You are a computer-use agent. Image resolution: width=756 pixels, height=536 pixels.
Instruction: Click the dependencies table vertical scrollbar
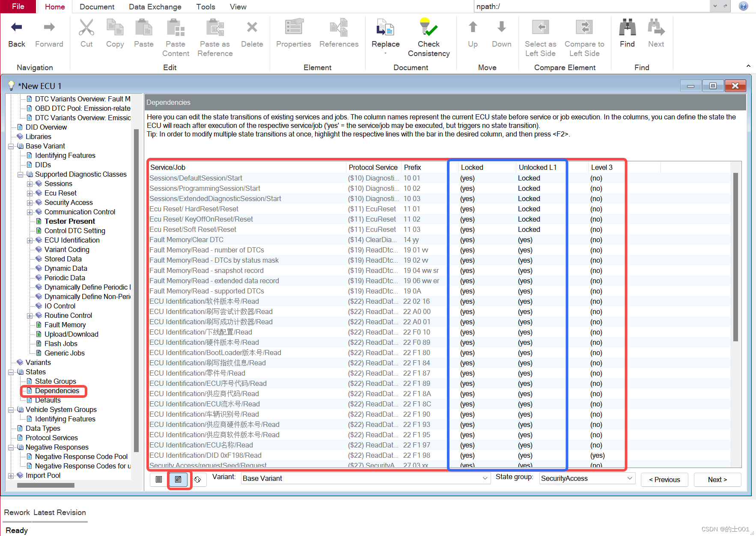point(735,257)
